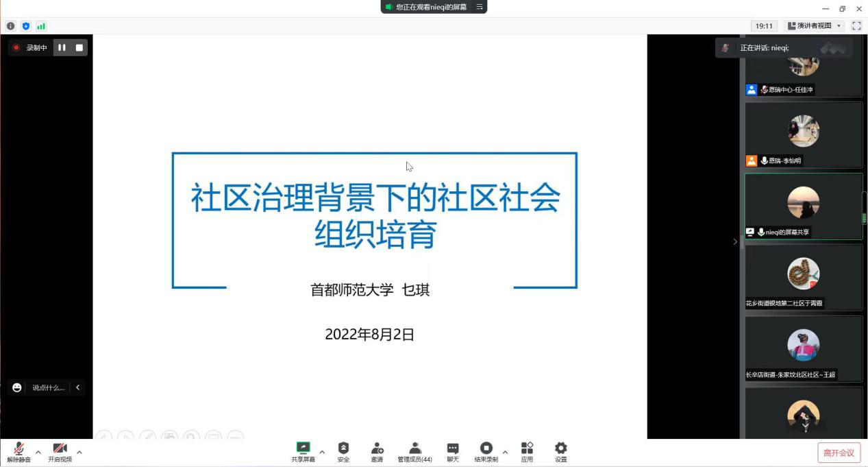Expand audio options arrow beside 解除静音
The image size is (868, 467).
pyautogui.click(x=38, y=452)
